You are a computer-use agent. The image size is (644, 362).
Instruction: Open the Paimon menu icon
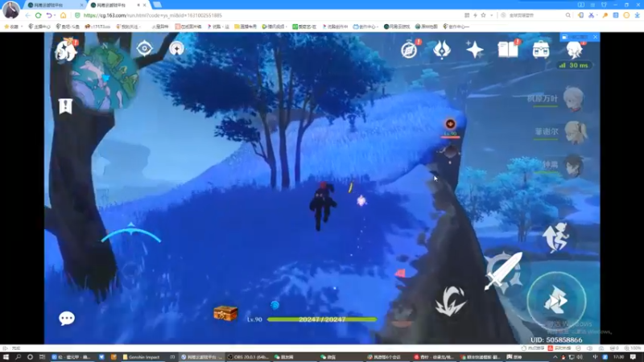66,51
